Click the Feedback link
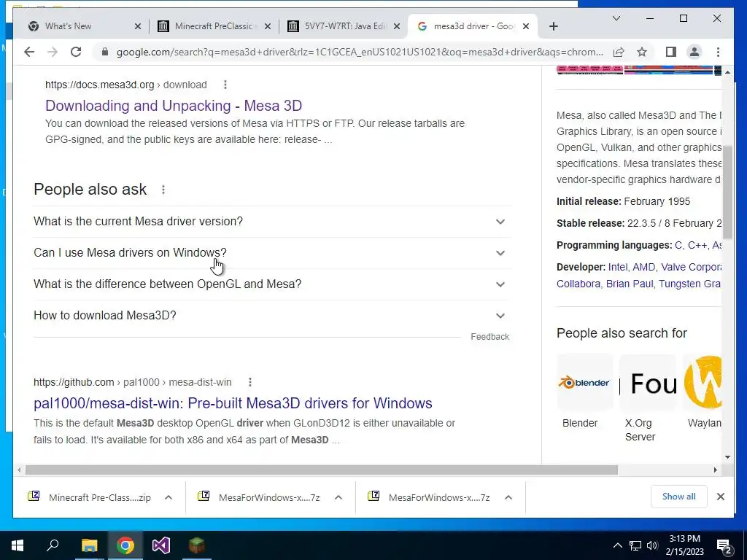The height and width of the screenshot is (560, 747). 489,337
